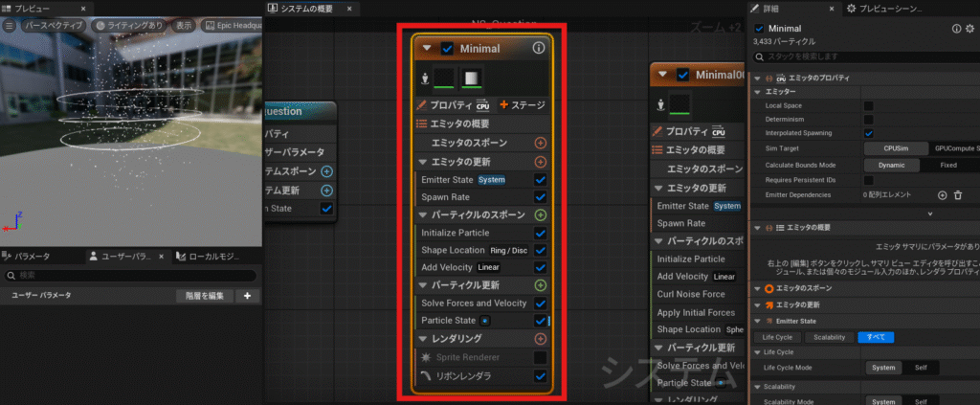
Task: Click the info icon on Minimal emitter node
Action: [x=538, y=48]
